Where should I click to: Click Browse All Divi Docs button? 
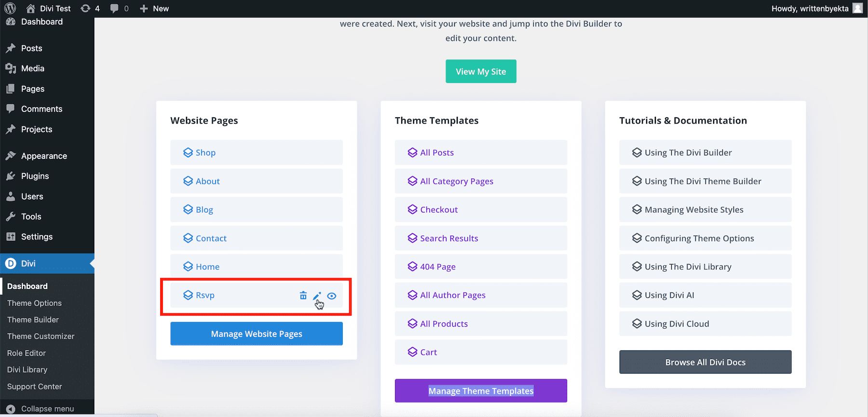click(x=705, y=362)
